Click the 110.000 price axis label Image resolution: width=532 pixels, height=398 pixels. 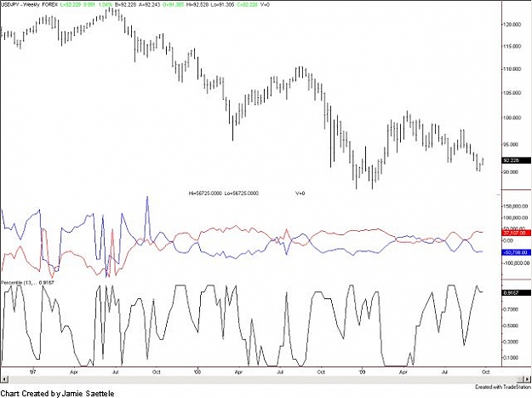512,69
